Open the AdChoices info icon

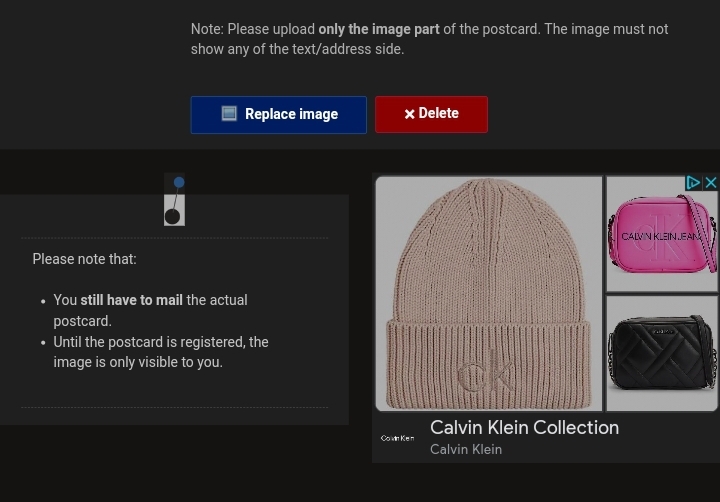pyautogui.click(x=692, y=182)
